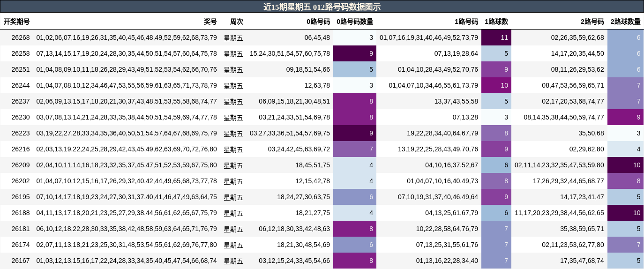Click the 2路号码 cell 14,17,23,41,47
The width and height of the screenshot is (644, 269).
[582, 197]
